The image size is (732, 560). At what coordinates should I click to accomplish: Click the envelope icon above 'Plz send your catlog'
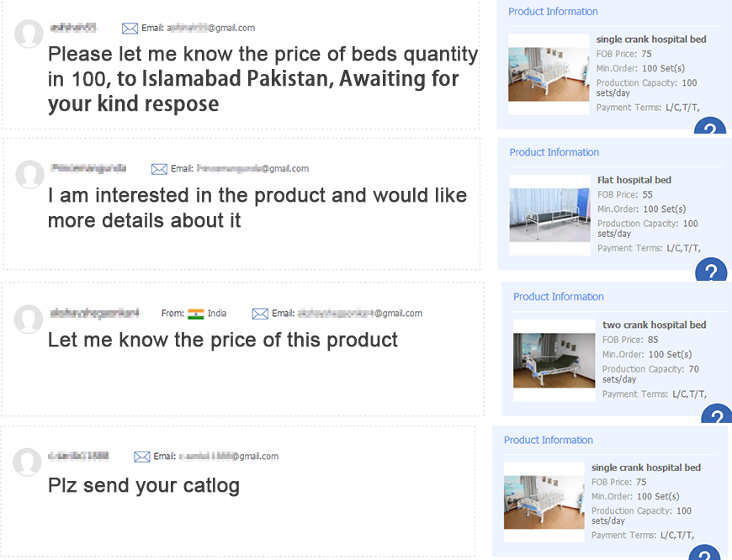(x=142, y=457)
